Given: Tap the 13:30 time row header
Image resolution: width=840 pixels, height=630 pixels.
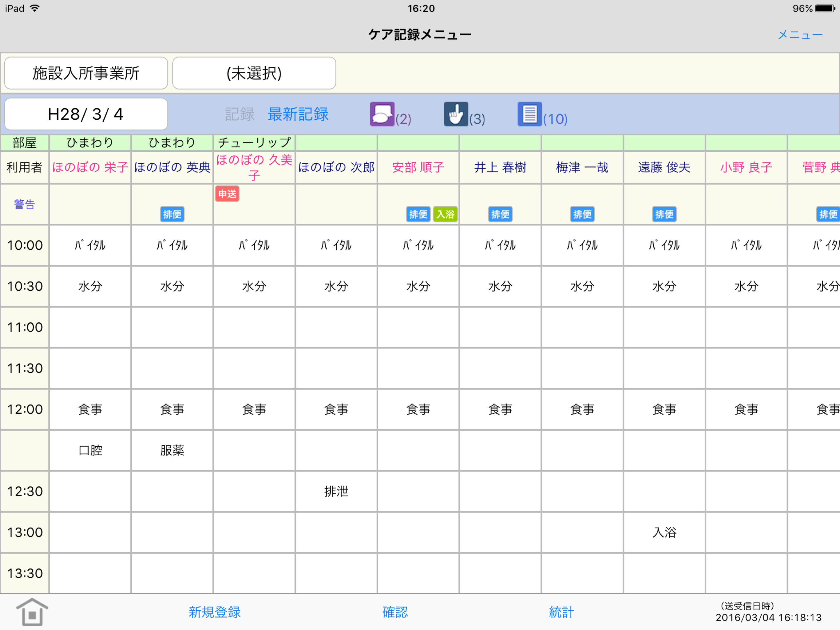Looking at the screenshot, I should point(25,573).
